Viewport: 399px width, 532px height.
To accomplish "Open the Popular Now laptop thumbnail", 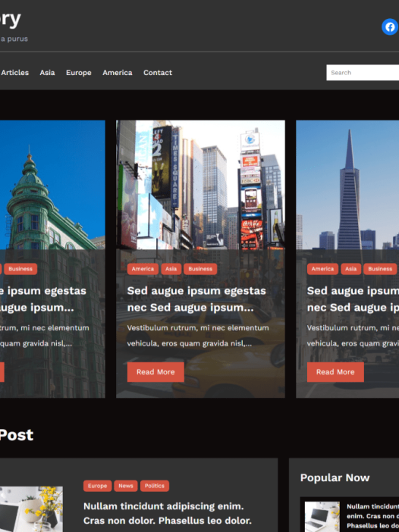I will click(x=322, y=516).
